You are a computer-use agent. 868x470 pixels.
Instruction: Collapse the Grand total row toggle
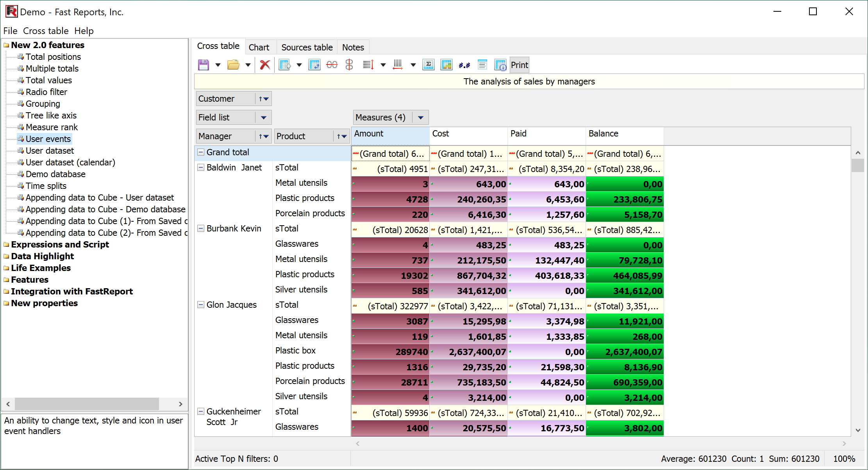pos(201,152)
